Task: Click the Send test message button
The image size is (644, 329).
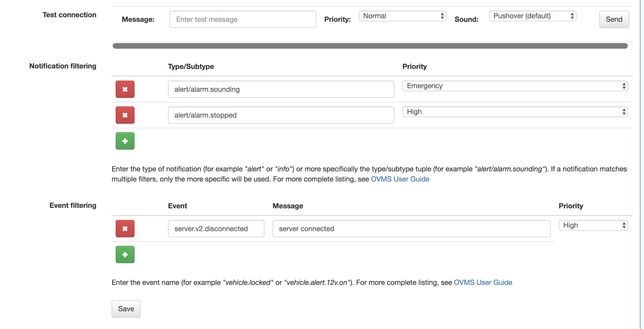Action: (x=614, y=19)
